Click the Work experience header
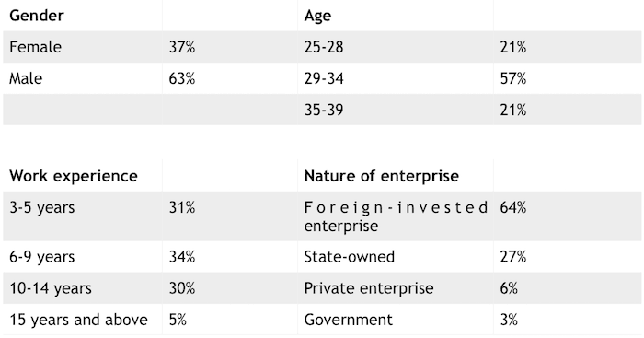This screenshot has height=338, width=644. 74,176
